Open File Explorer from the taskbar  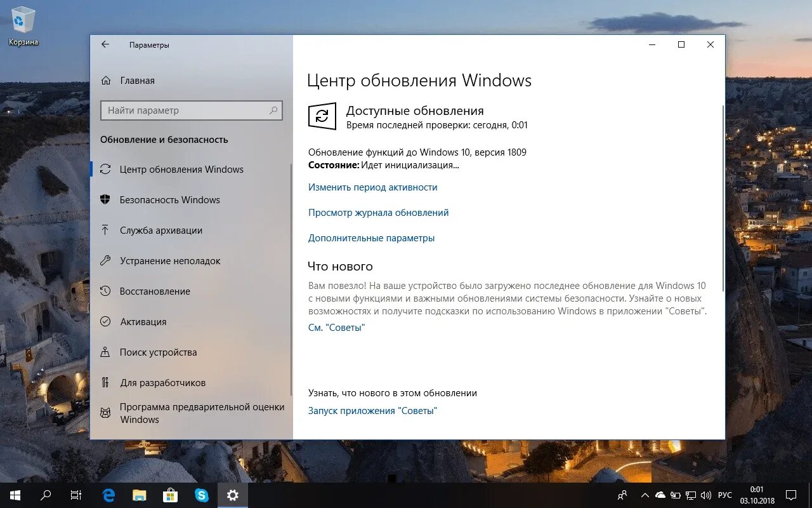pyautogui.click(x=140, y=495)
